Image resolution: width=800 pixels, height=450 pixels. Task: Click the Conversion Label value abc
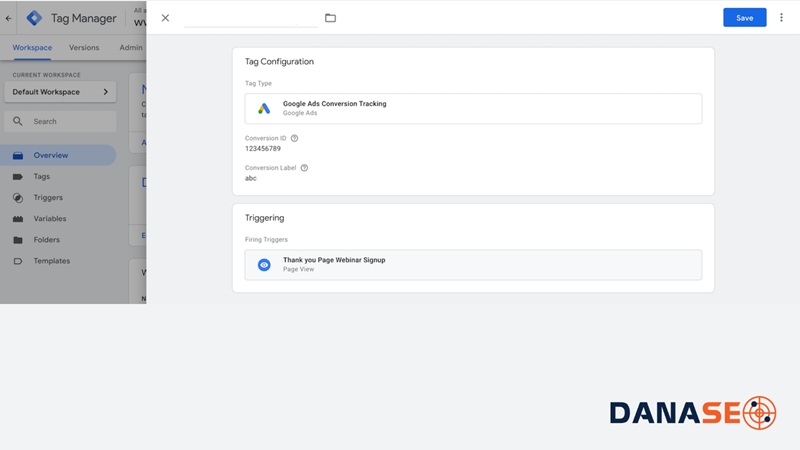tap(251, 178)
